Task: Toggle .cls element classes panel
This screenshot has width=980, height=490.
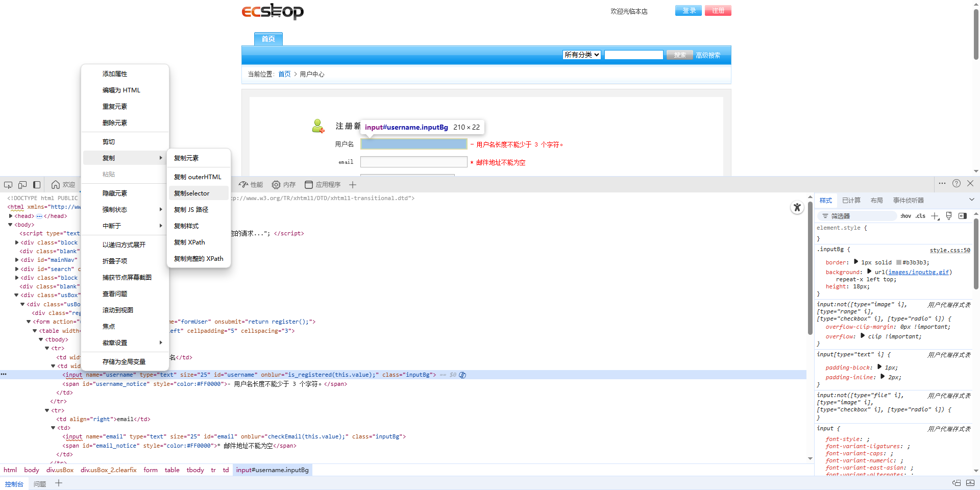Action: [920, 216]
